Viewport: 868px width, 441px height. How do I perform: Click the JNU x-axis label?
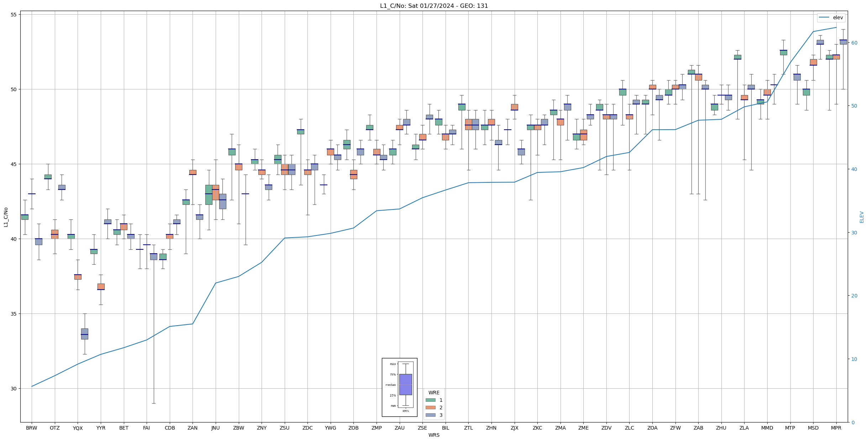pos(216,428)
